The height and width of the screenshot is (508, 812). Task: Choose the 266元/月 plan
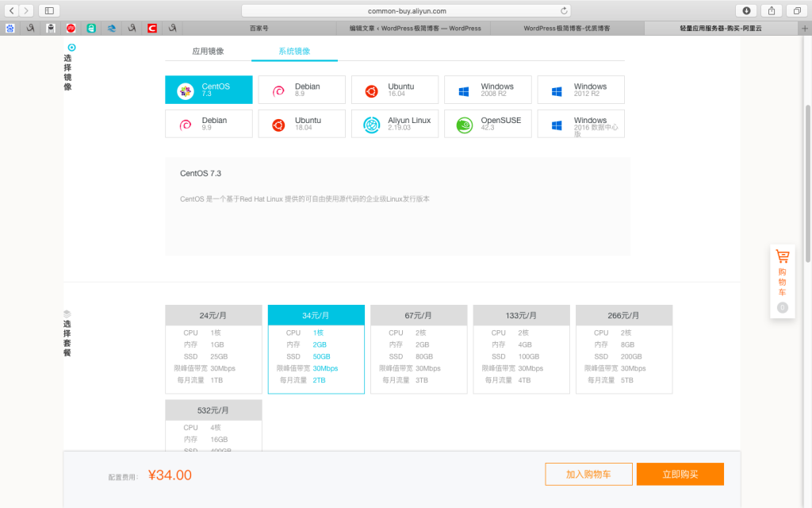coord(624,349)
